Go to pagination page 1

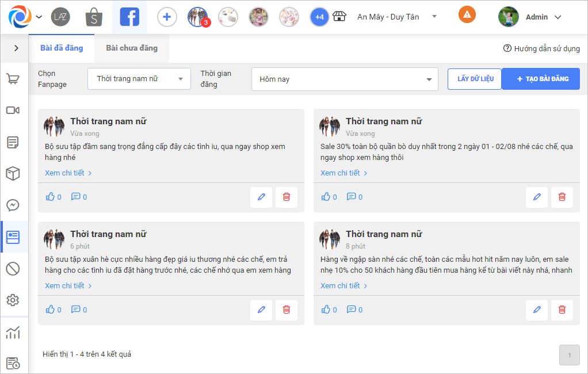coord(569,355)
